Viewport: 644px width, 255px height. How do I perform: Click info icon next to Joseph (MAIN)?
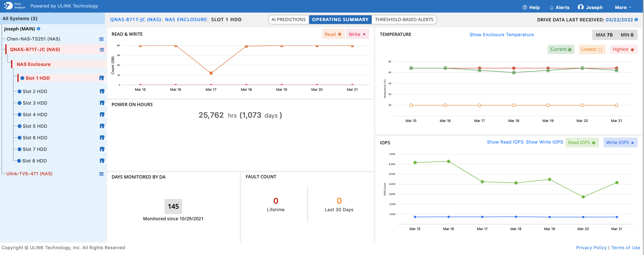(38, 29)
